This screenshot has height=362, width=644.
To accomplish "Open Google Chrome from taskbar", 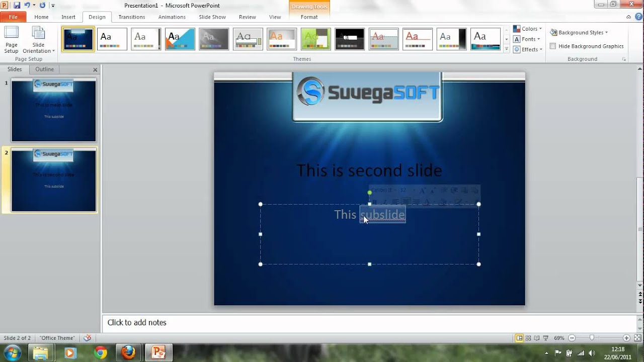I will pyautogui.click(x=100, y=353).
